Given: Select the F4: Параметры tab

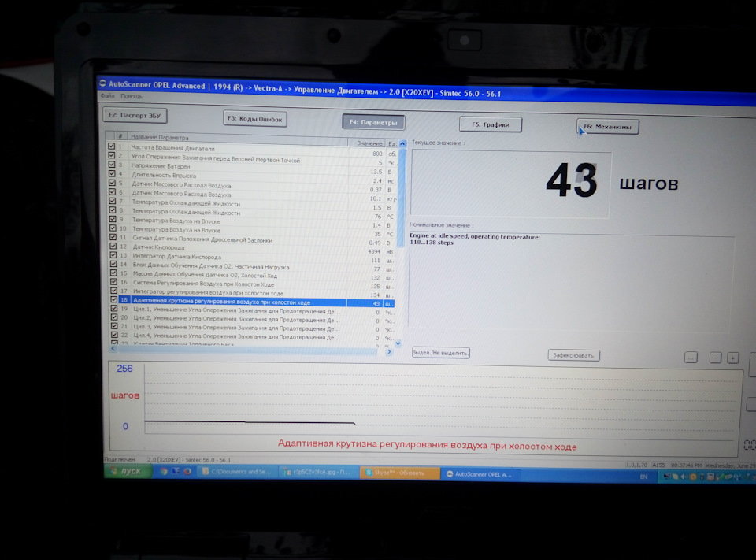Looking at the screenshot, I should click(373, 122).
